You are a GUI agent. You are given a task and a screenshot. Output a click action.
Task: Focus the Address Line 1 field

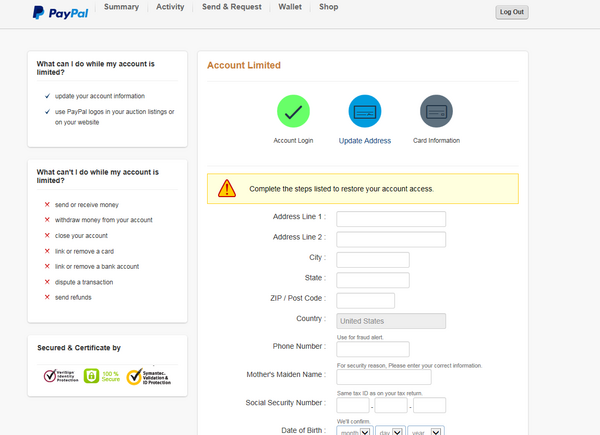tap(391, 219)
